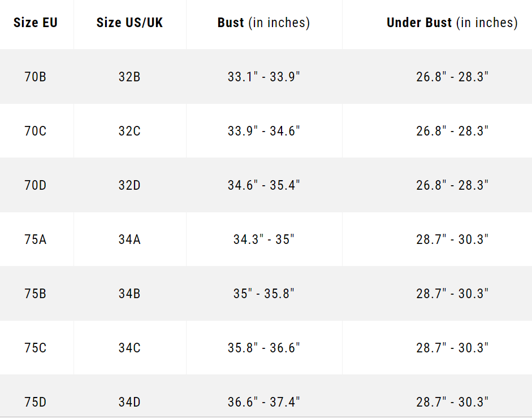The image size is (532, 419).
Task: Select the 70C EU size cell
Action: pos(36,131)
